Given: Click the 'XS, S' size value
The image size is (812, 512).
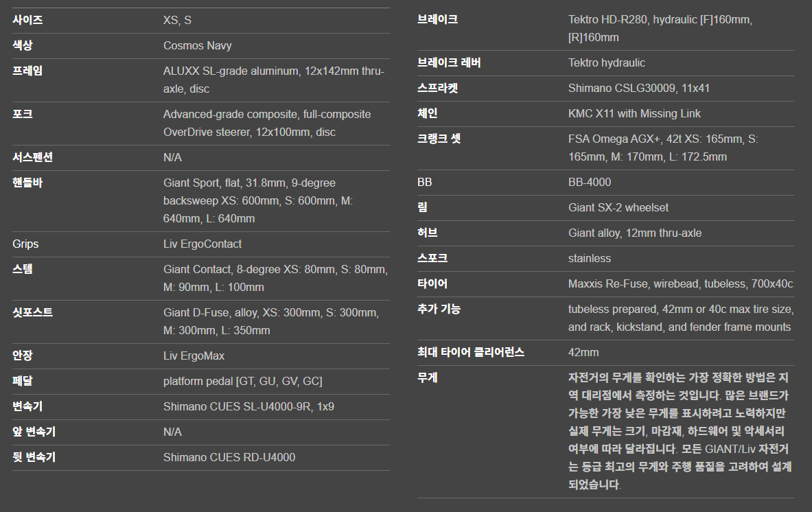Looking at the screenshot, I should 177,20.
